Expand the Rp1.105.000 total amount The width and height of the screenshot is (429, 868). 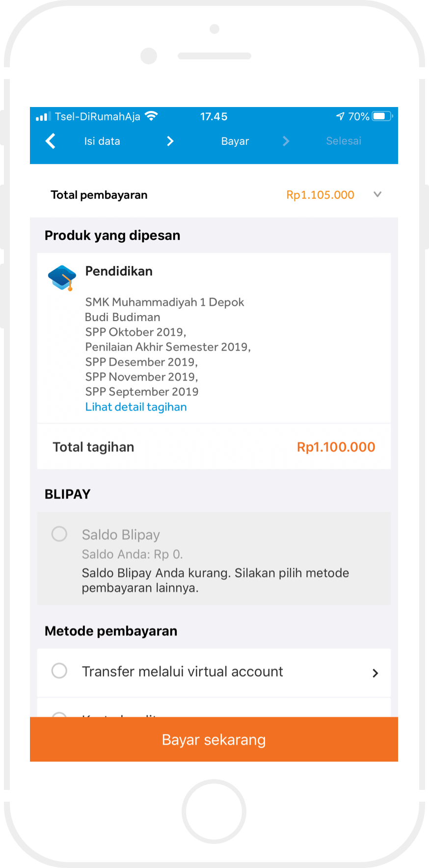(x=320, y=195)
